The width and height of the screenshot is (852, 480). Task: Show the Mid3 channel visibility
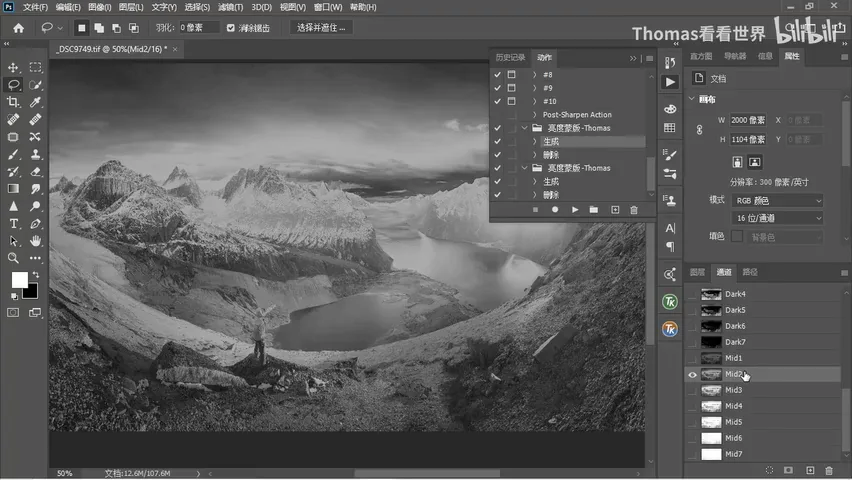[692, 390]
